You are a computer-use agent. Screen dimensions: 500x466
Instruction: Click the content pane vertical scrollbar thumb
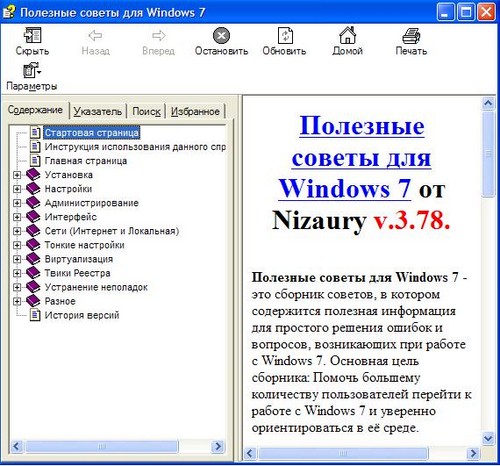488,154
